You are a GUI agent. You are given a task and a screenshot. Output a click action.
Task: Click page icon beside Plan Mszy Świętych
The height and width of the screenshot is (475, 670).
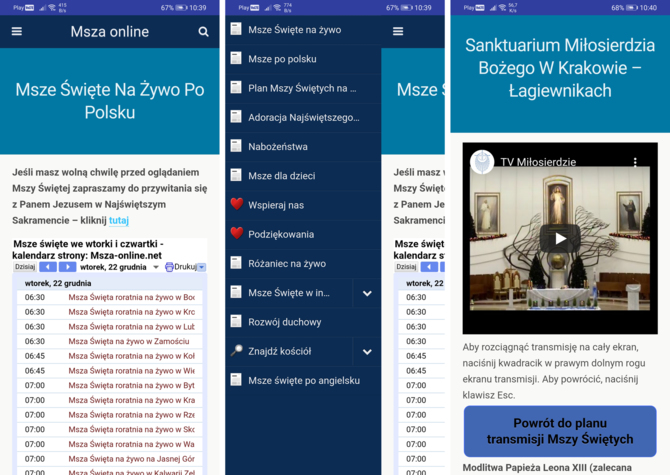[x=236, y=88]
